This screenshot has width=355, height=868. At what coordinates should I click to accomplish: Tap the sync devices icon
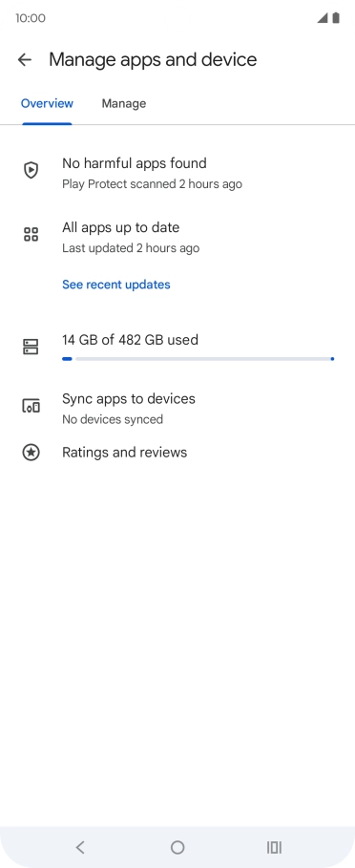pos(31,407)
